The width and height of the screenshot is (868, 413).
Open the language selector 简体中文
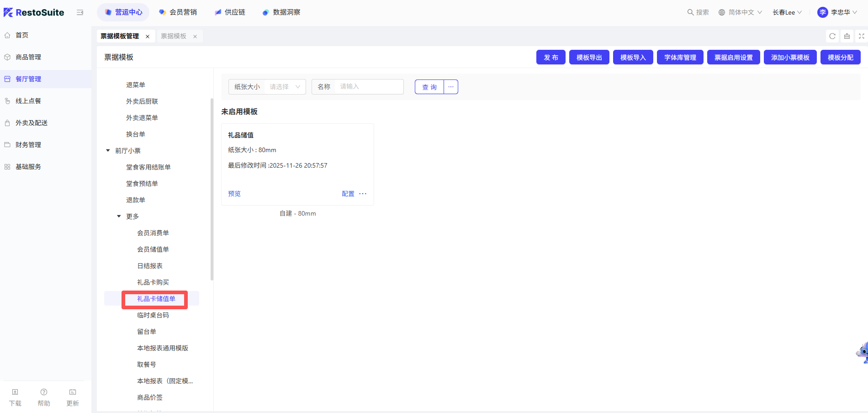[740, 12]
